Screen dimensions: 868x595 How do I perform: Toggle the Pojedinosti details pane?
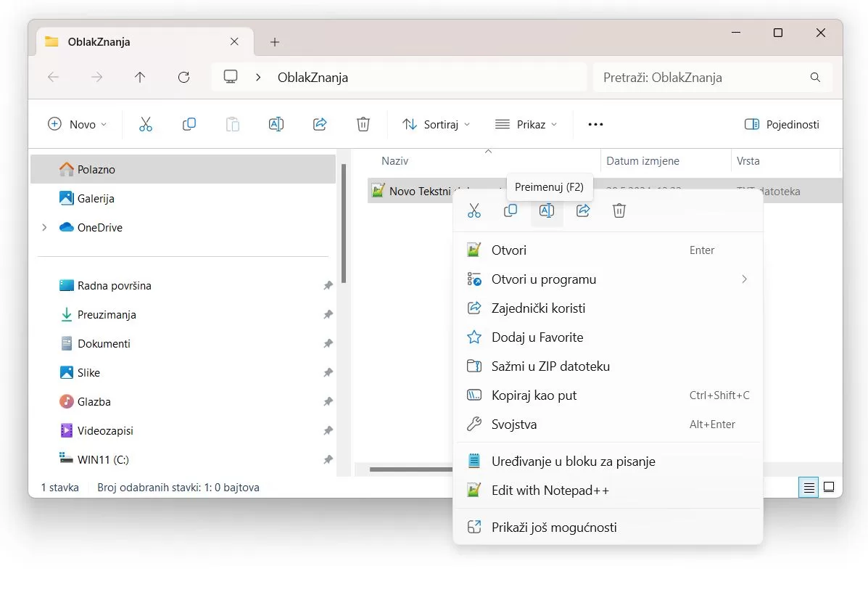coord(782,124)
